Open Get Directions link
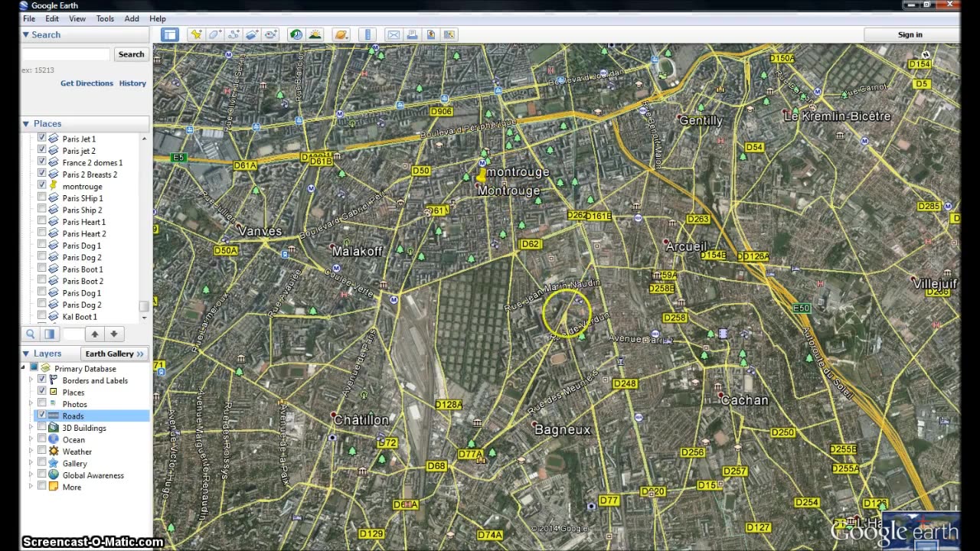Viewport: 980px width, 551px height. (x=87, y=83)
